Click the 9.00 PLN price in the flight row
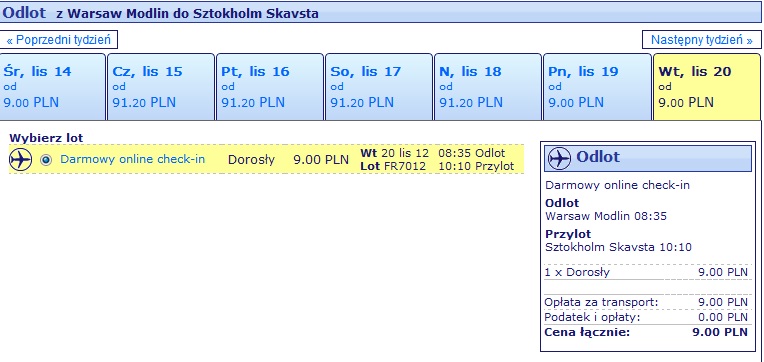Image resolution: width=764 pixels, height=362 pixels. [321, 160]
